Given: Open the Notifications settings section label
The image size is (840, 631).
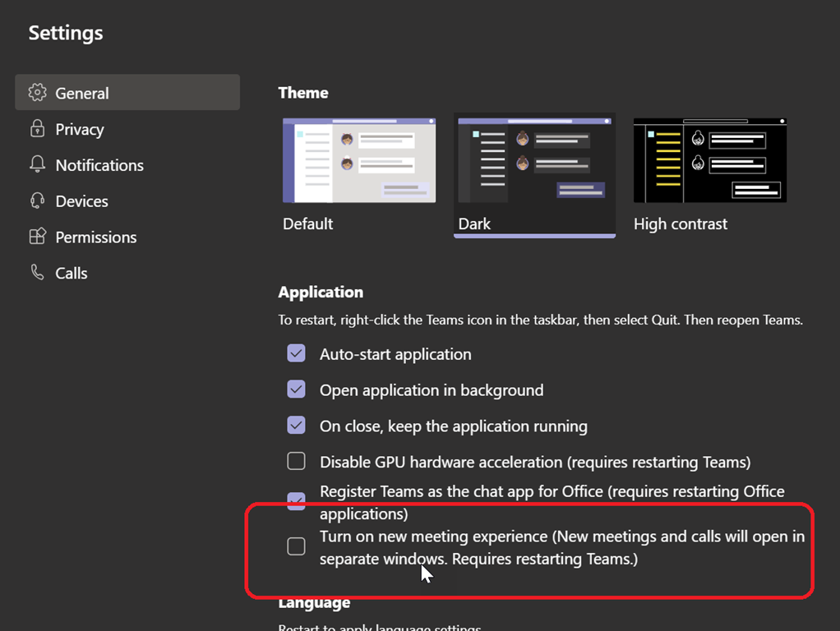Looking at the screenshot, I should [99, 165].
